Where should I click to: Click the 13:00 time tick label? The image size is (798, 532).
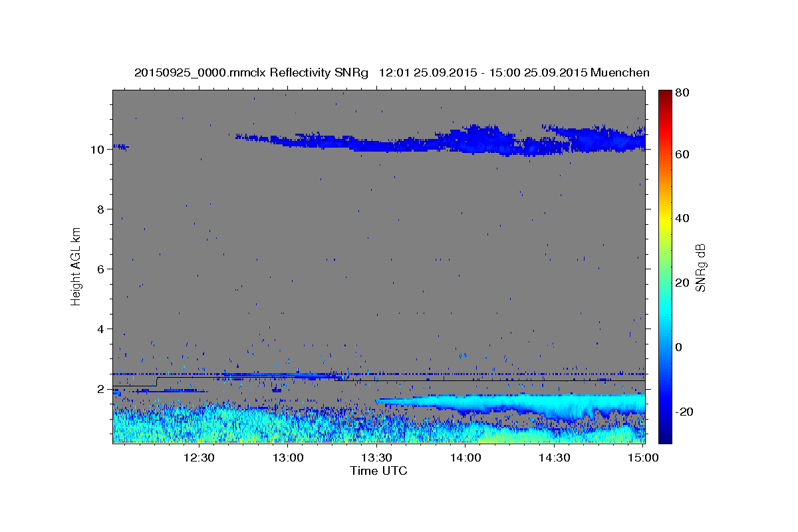point(289,458)
